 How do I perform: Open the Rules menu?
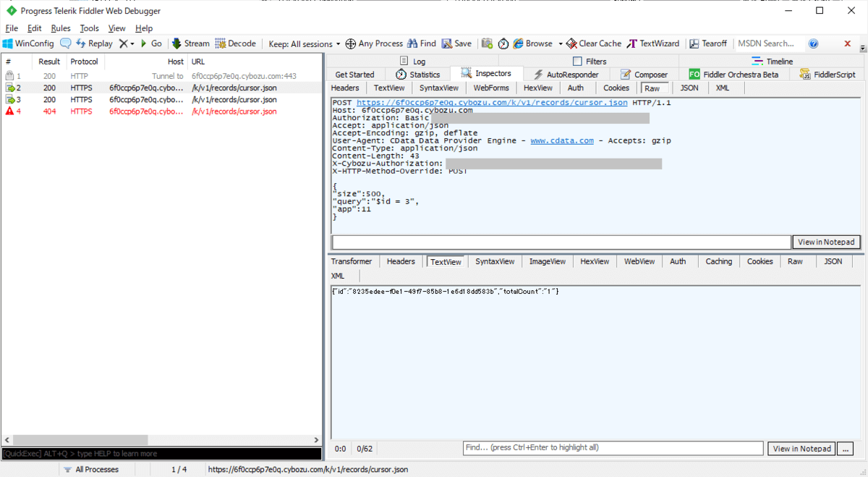point(61,28)
